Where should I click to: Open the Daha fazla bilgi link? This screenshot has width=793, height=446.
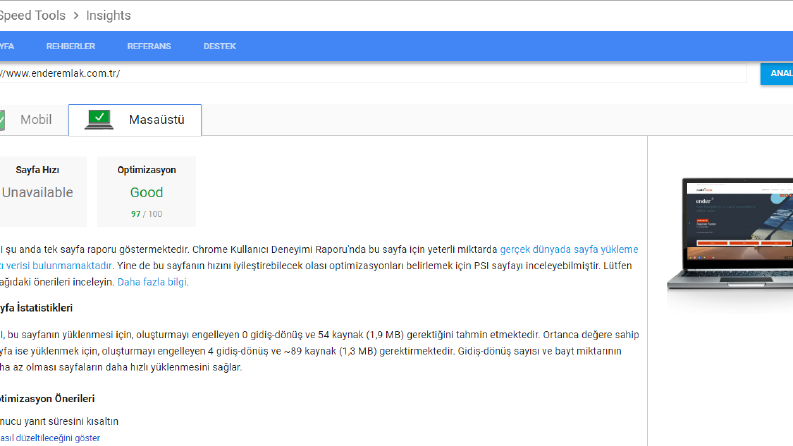click(153, 282)
